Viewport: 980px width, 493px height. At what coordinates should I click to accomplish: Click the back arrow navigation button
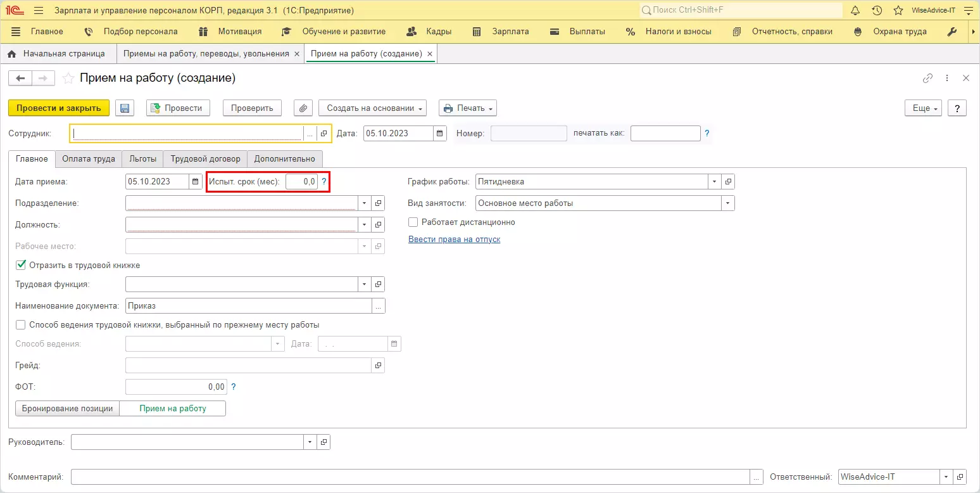20,78
